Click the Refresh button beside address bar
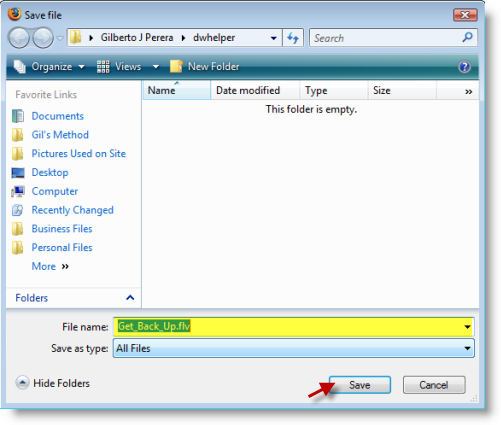This screenshot has height=425, width=501. point(293,38)
